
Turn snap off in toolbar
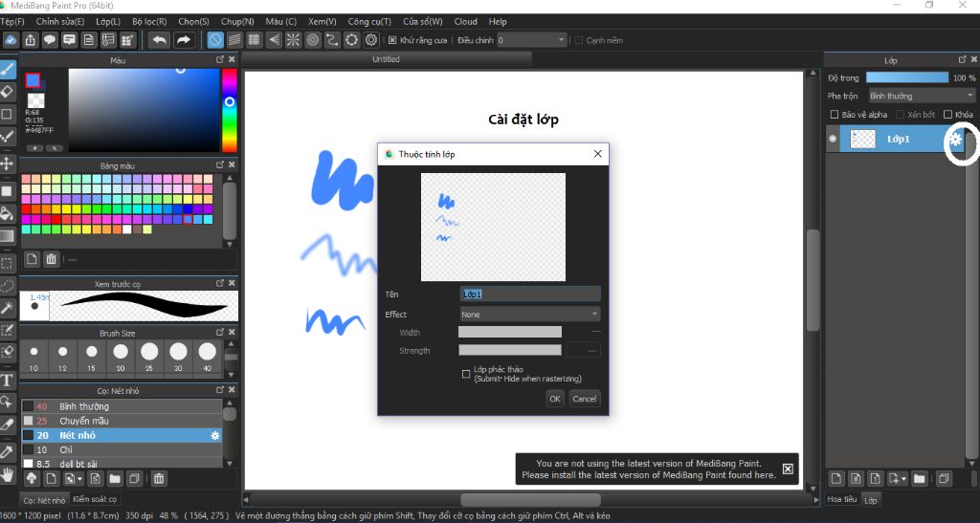tap(215, 40)
